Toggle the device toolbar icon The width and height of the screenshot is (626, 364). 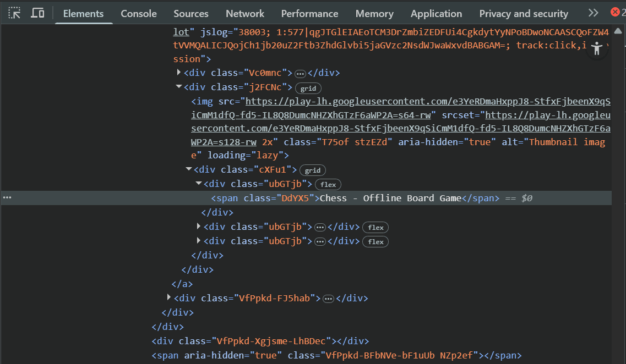coord(37,13)
